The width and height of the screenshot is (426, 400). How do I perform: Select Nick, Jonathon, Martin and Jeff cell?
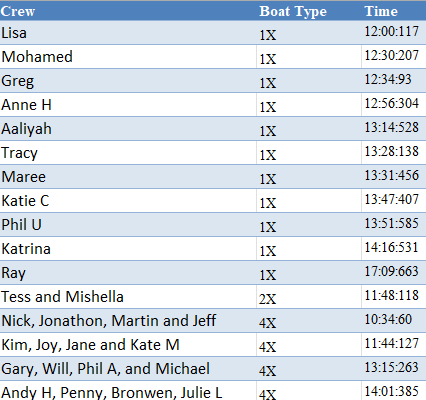[x=128, y=321]
